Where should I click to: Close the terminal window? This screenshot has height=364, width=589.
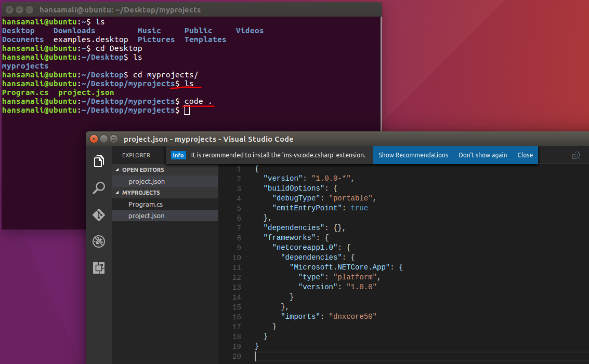coord(10,10)
